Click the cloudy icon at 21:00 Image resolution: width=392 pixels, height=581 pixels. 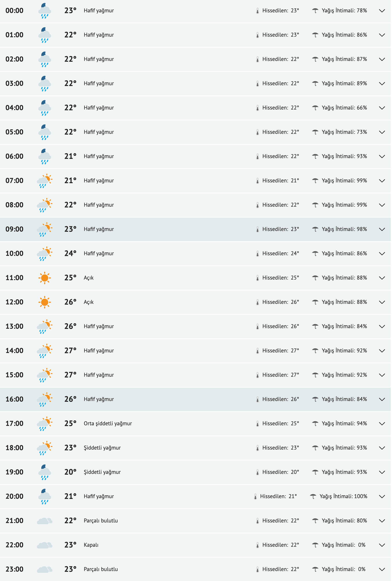pyautogui.click(x=44, y=521)
